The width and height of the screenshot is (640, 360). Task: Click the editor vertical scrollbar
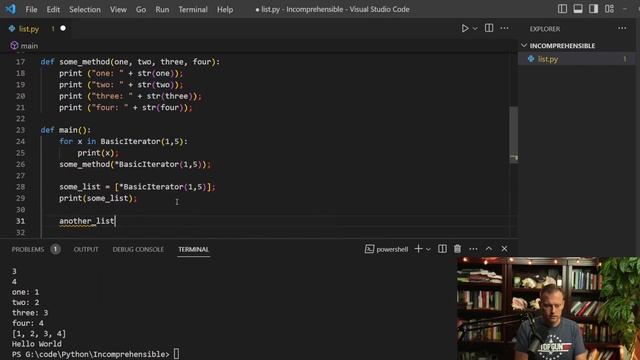tap(513, 135)
